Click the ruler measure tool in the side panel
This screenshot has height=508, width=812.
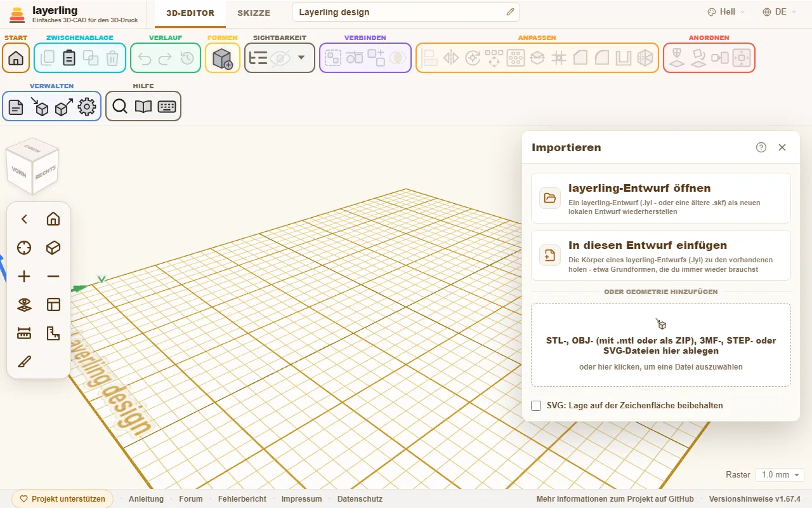pos(24,333)
